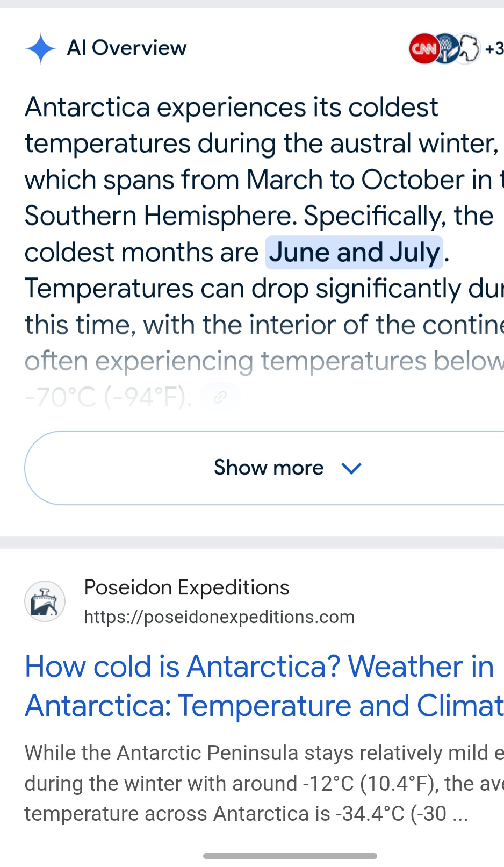This screenshot has height=867, width=504.
Task: Tap the blue AI Overview sparkle icon
Action: pos(41,48)
